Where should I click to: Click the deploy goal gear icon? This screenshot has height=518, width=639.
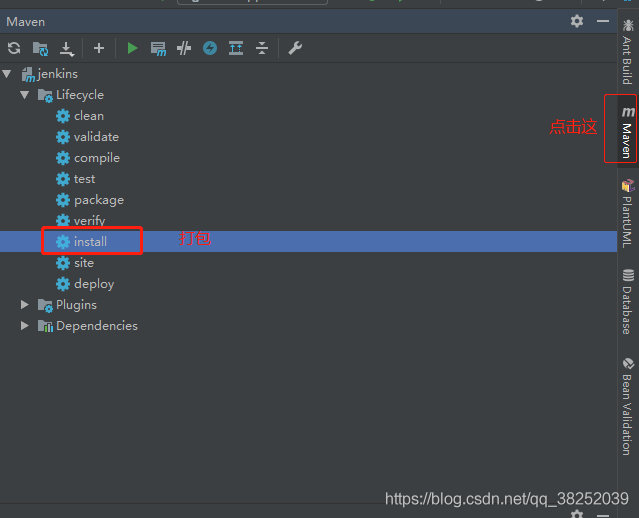coord(63,284)
